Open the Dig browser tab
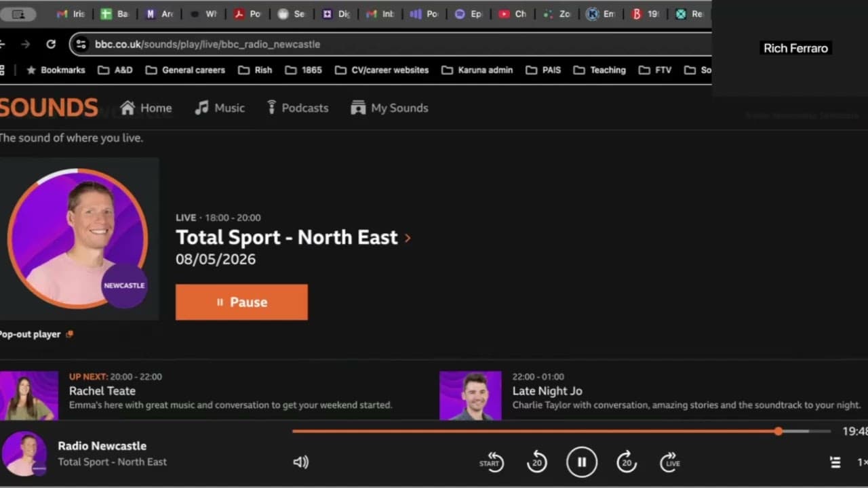The height and width of the screenshot is (488, 868). 335,14
